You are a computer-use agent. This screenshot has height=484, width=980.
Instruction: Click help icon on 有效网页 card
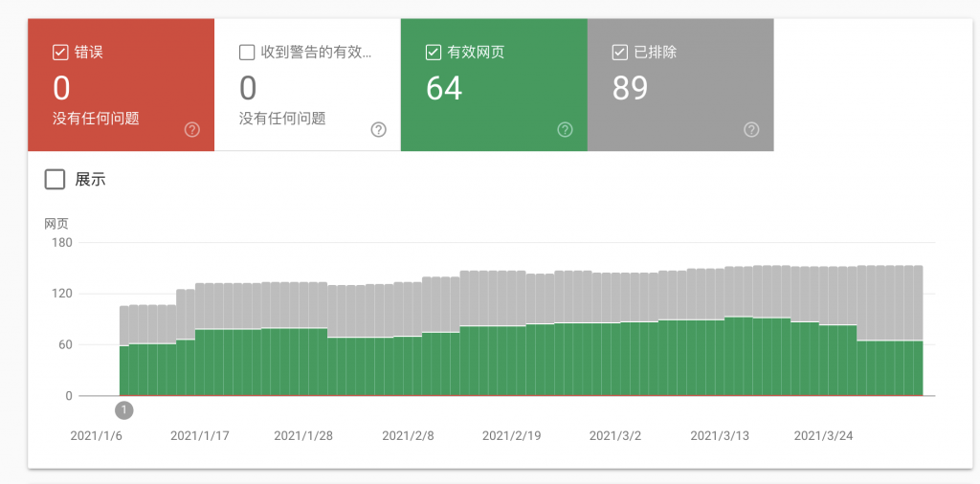565,130
